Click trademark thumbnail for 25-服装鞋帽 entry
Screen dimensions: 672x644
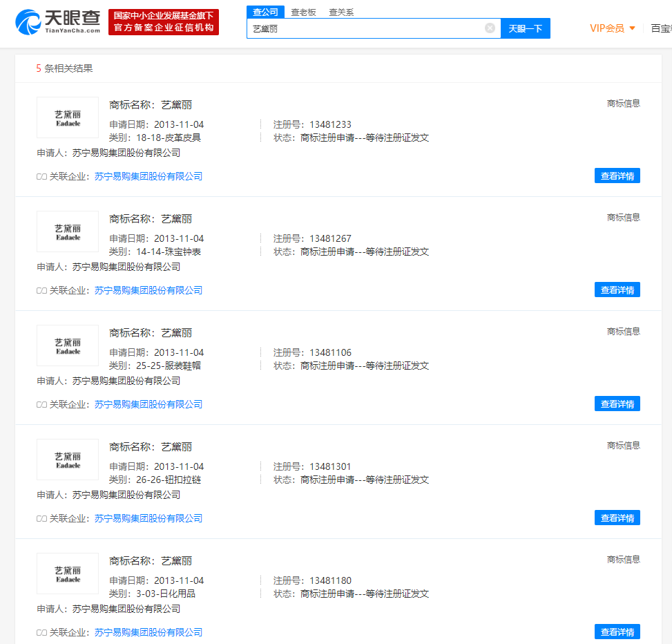[x=68, y=345]
